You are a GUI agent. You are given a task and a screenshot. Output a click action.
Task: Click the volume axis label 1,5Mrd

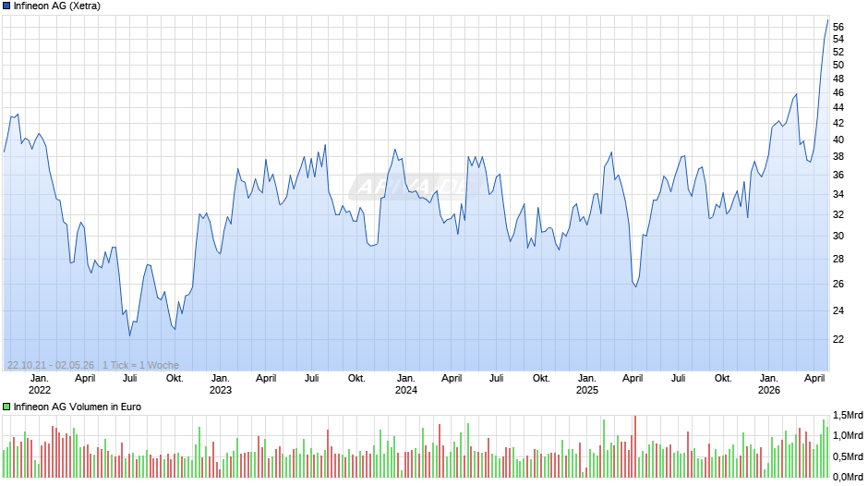click(848, 416)
